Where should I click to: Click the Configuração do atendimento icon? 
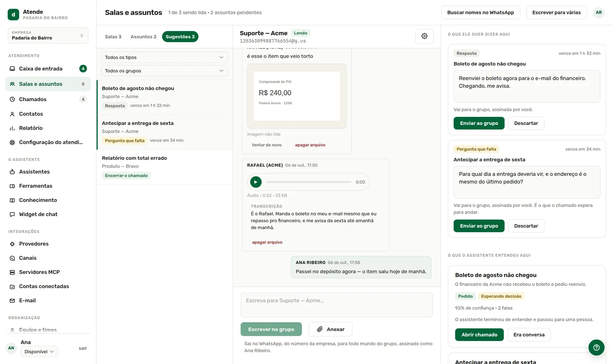click(12, 142)
